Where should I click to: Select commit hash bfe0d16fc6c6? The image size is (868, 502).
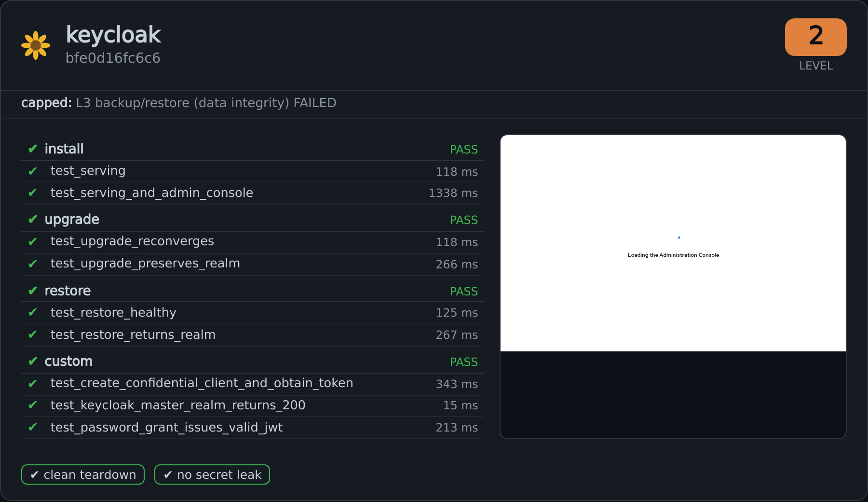point(113,58)
